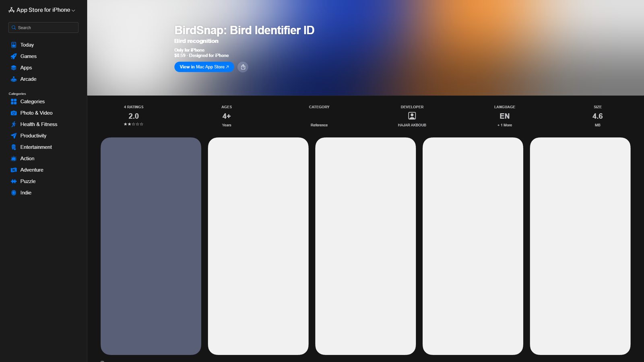The height and width of the screenshot is (362, 644).
Task: Click the Entertainment popcorn icon
Action: [x=14, y=147]
